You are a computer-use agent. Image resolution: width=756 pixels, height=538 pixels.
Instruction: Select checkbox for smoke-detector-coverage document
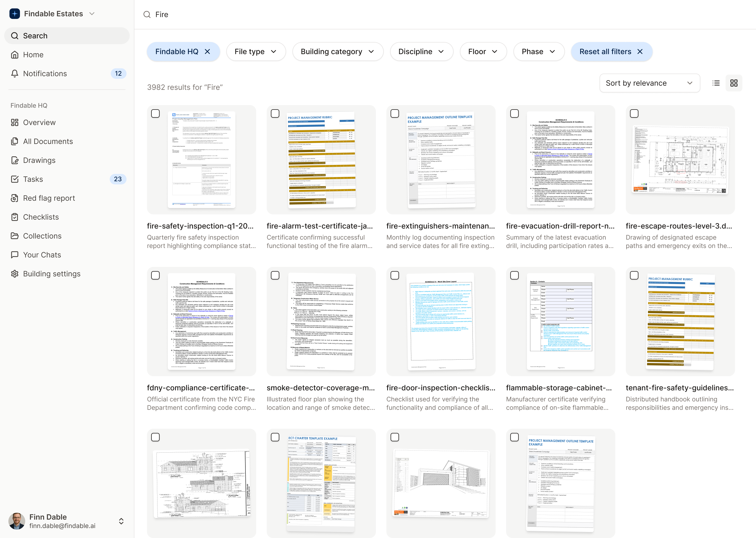click(275, 275)
